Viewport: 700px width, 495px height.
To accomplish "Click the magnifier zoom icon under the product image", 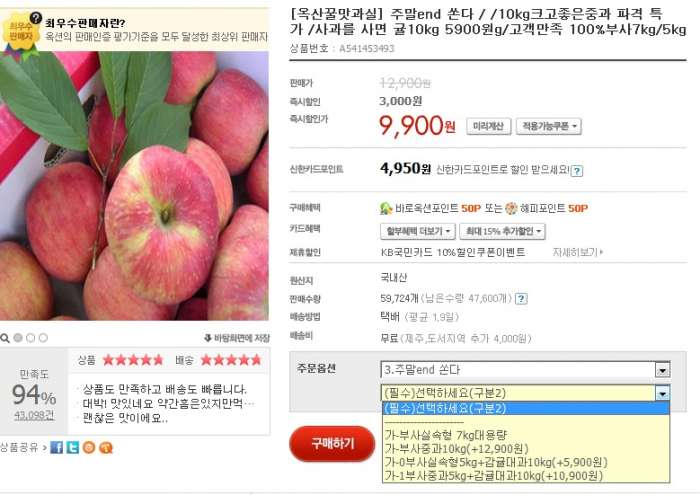I will tap(5, 338).
